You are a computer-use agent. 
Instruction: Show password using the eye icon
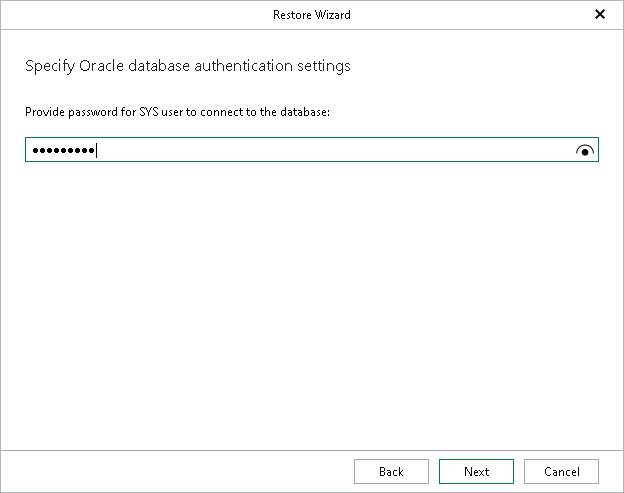pos(585,151)
